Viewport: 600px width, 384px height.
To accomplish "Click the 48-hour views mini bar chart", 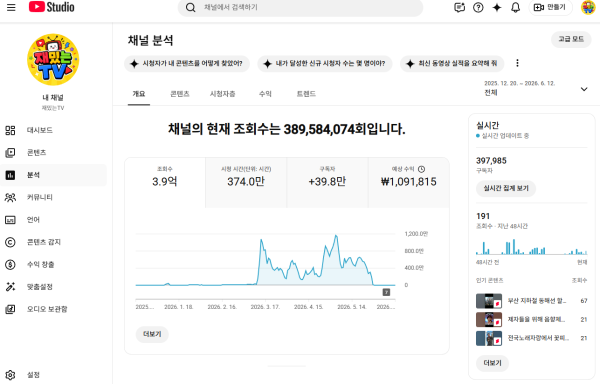I will pyautogui.click(x=532, y=247).
